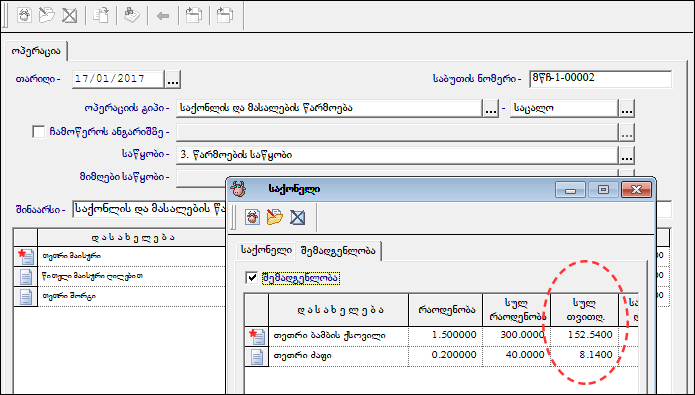Open ellipsis selector next to საცალო field
Image resolution: width=695 pixels, height=395 pixels.
(627, 109)
